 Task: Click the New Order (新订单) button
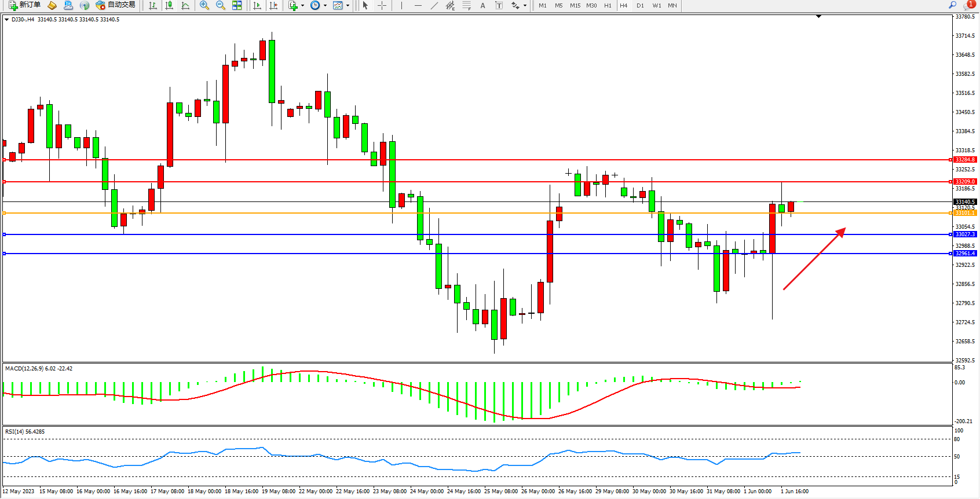pos(24,5)
